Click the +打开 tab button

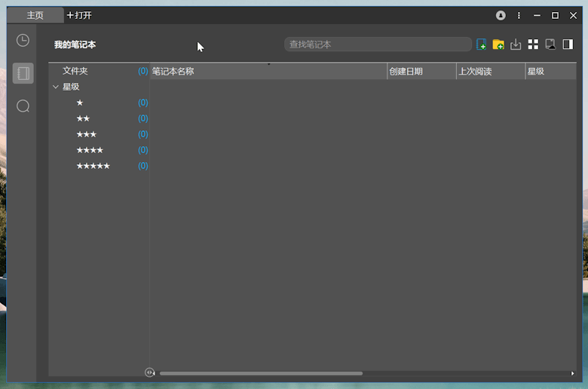click(79, 15)
